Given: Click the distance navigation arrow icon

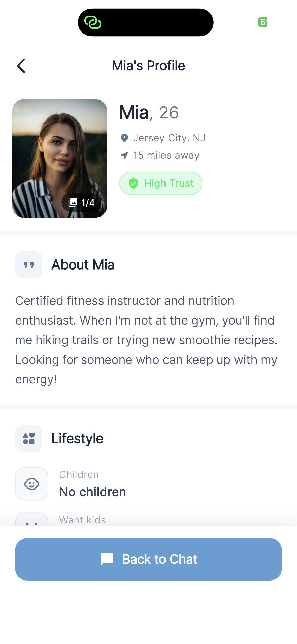Looking at the screenshot, I should coord(124,155).
